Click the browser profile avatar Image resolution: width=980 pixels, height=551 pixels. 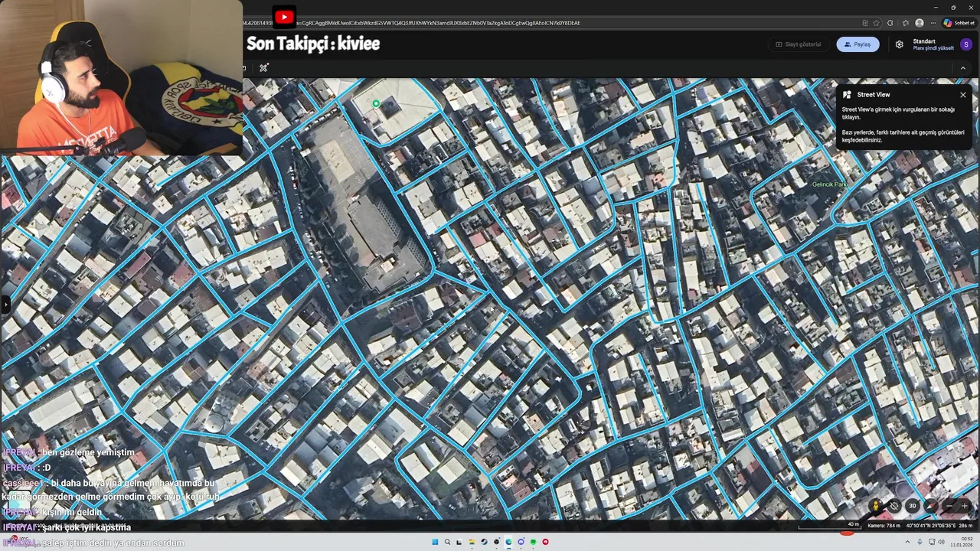click(x=920, y=23)
